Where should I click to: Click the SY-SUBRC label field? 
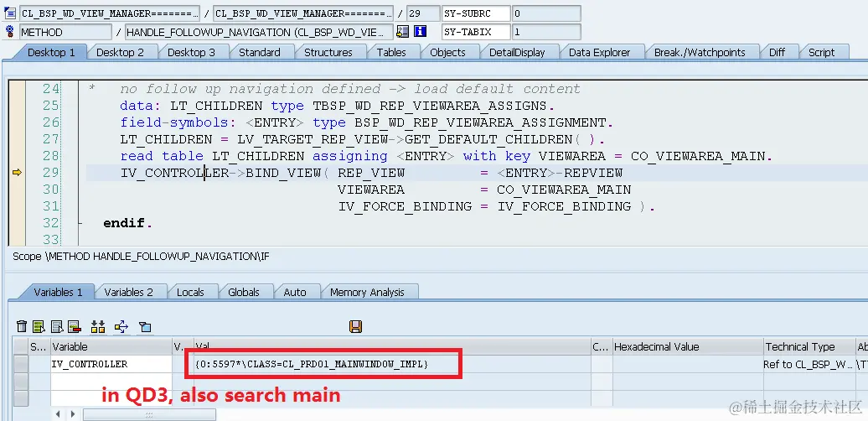tap(476, 13)
